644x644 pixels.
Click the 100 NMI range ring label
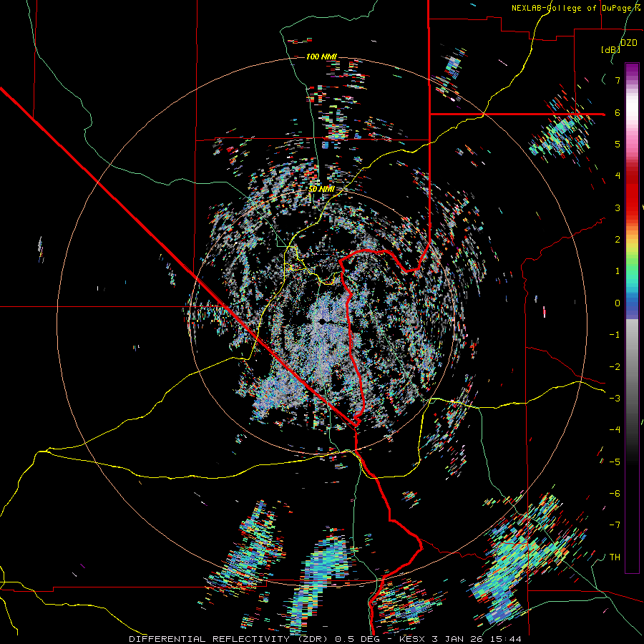click(321, 57)
